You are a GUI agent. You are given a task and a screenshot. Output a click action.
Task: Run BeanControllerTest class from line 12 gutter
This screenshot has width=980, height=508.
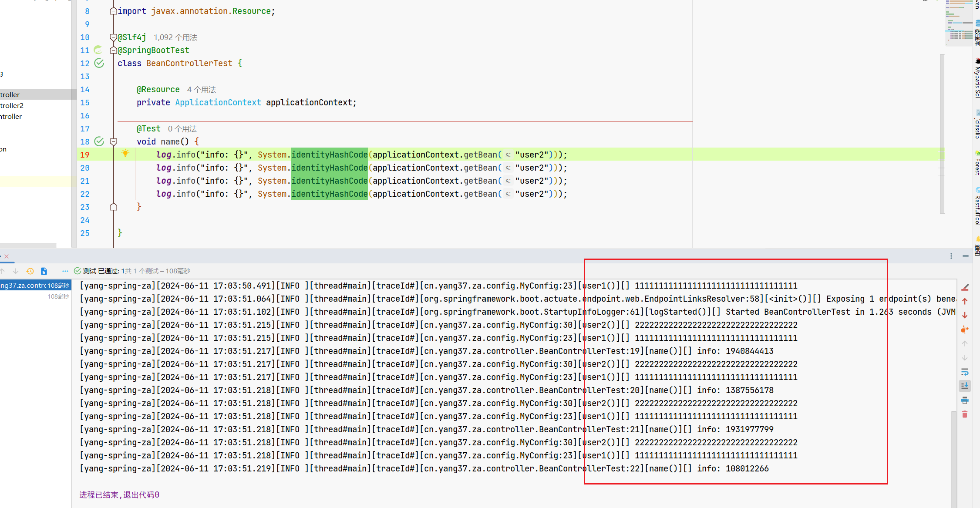coord(99,63)
